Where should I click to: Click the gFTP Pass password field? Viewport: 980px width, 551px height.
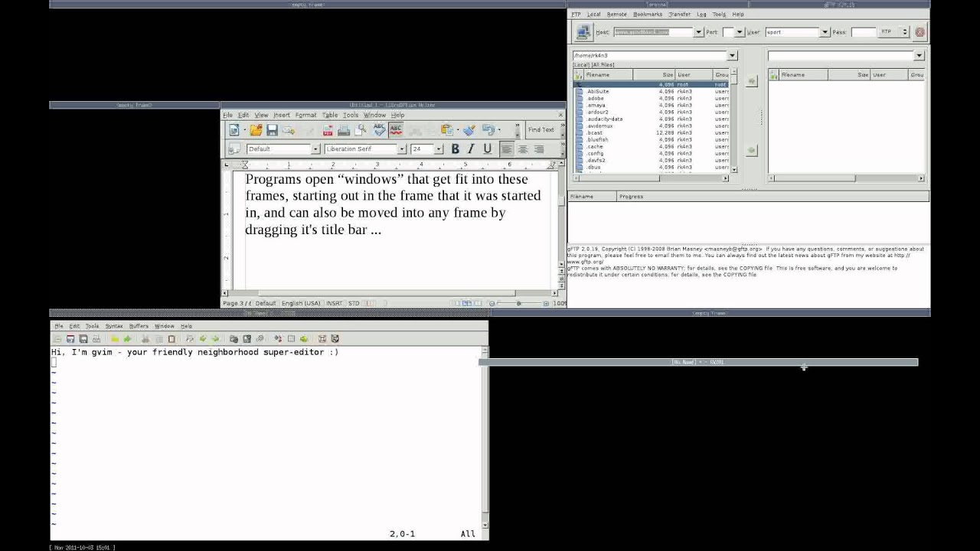(863, 32)
